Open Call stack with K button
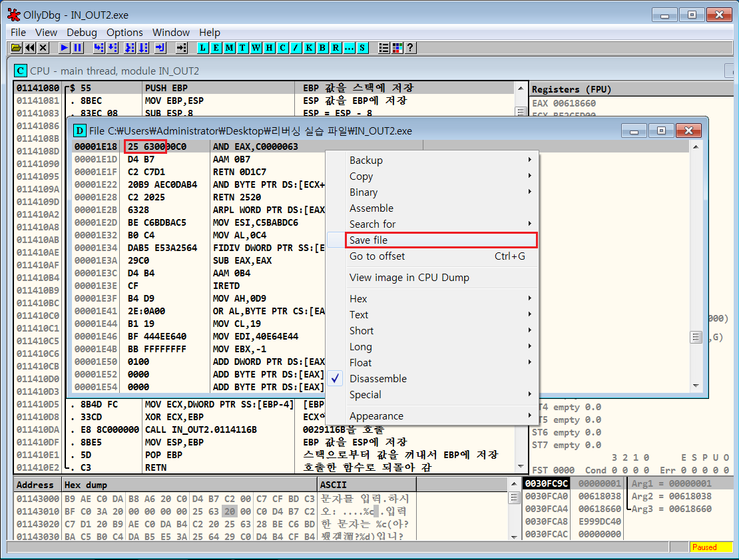 point(309,47)
